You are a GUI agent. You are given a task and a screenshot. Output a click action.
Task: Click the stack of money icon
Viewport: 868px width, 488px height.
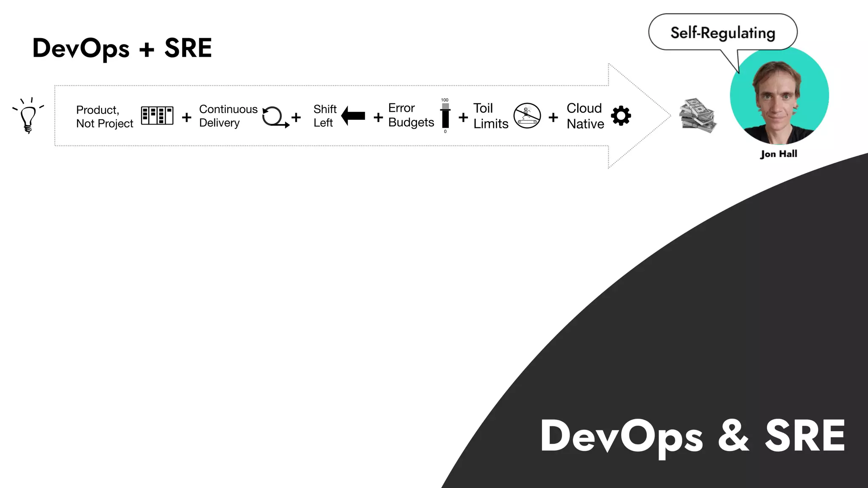click(x=698, y=116)
